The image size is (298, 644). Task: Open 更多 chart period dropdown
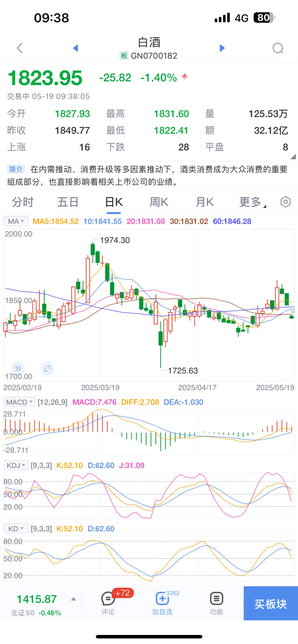click(252, 202)
